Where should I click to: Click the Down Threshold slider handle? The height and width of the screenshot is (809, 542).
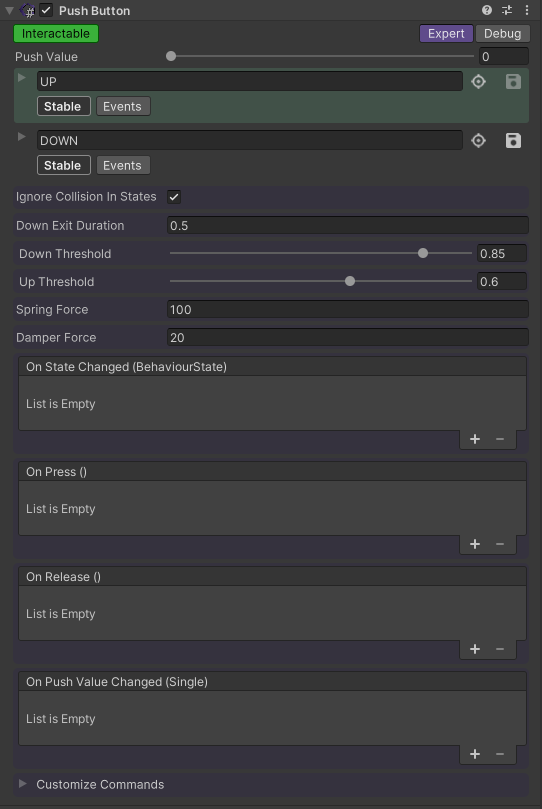coord(423,253)
